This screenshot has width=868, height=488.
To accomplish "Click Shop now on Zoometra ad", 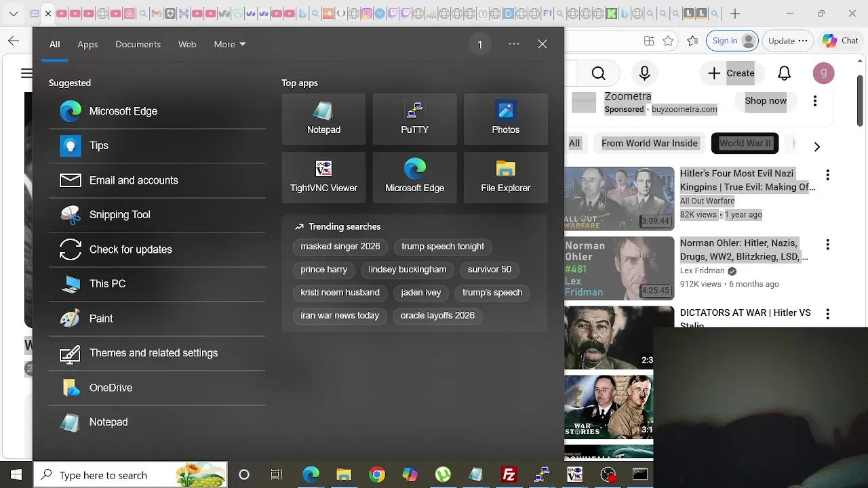I will coord(766,101).
